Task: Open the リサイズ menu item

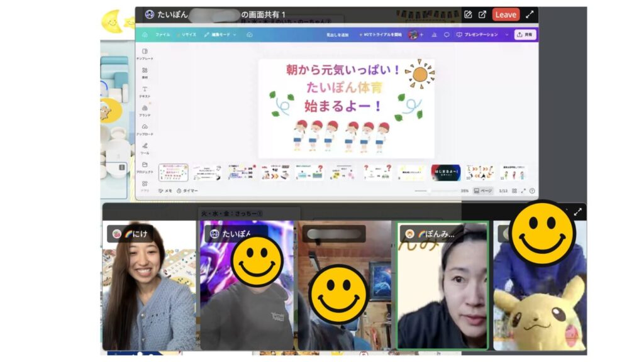Action: [x=188, y=35]
